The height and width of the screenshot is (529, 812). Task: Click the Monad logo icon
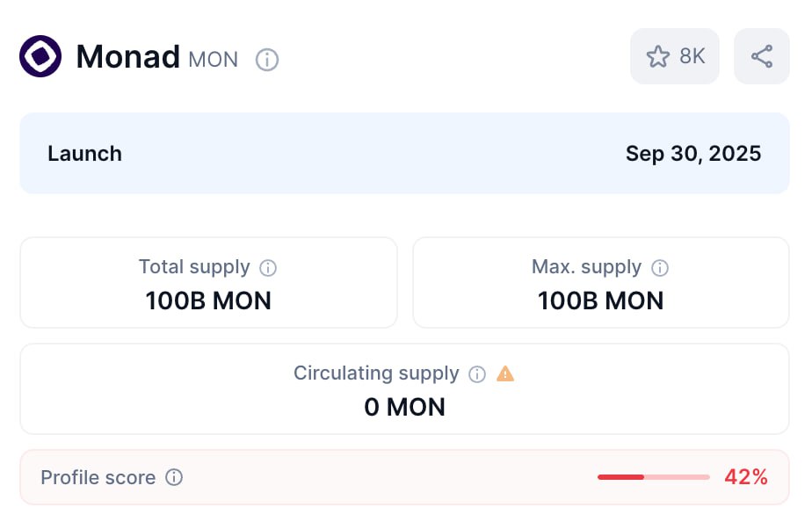click(40, 56)
